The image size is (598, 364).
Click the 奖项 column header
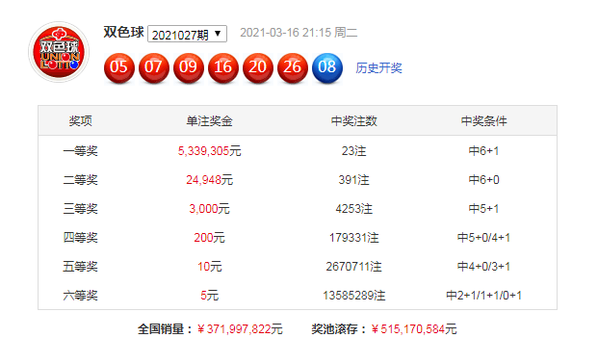pos(81,121)
